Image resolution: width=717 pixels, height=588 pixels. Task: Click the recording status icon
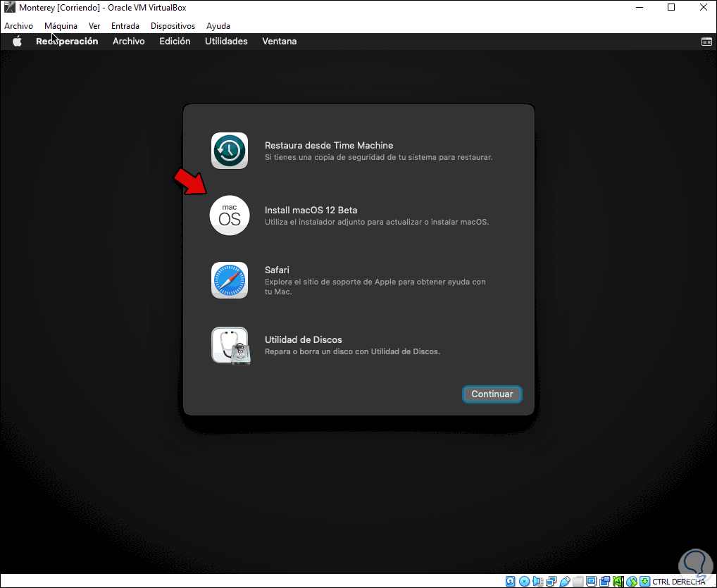click(x=604, y=581)
